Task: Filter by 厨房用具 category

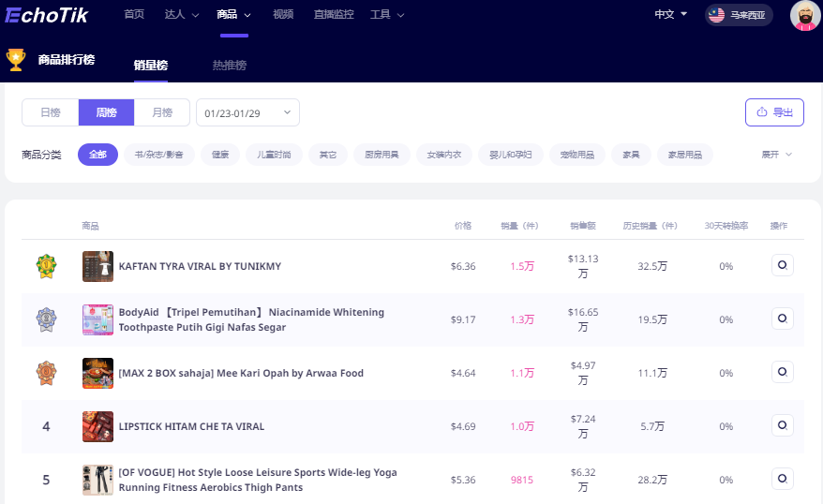Action: (x=382, y=155)
